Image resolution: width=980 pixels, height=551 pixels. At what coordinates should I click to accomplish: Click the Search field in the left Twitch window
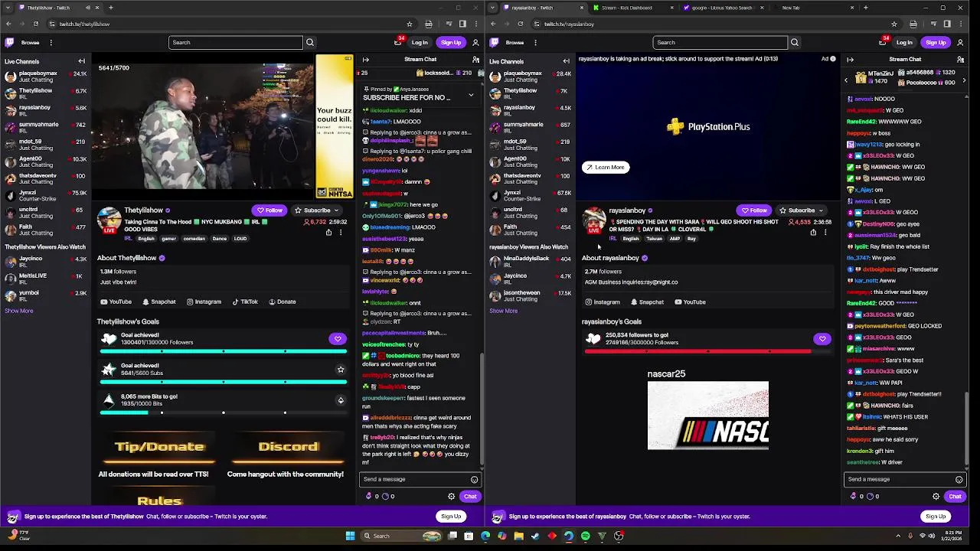click(236, 42)
